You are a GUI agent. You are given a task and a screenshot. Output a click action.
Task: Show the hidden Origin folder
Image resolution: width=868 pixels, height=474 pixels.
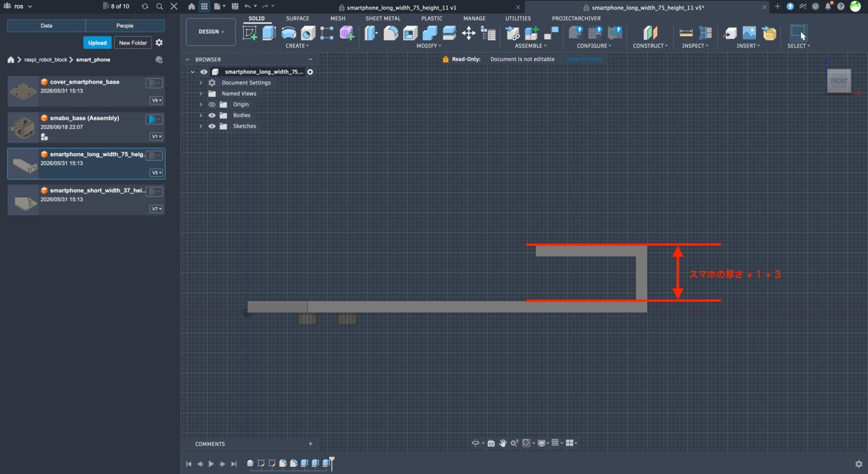(x=212, y=105)
